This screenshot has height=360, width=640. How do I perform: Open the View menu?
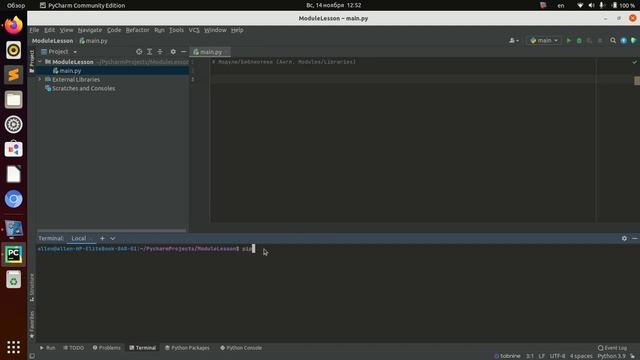click(x=67, y=30)
